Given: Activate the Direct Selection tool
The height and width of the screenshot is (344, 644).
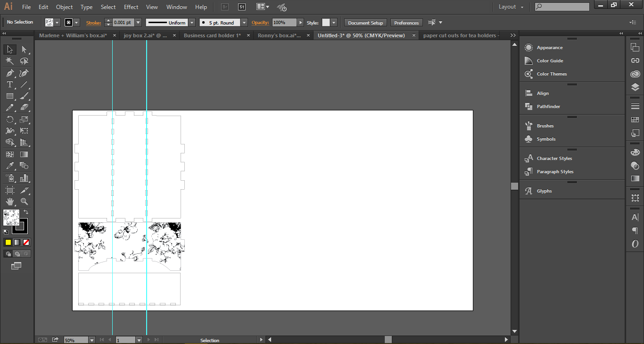Looking at the screenshot, I should coord(25,50).
